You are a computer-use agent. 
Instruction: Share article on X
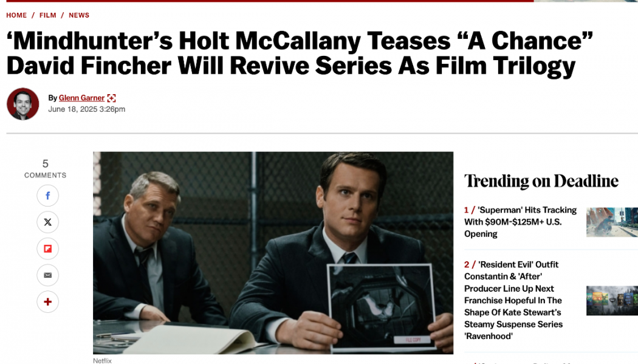pyautogui.click(x=47, y=222)
